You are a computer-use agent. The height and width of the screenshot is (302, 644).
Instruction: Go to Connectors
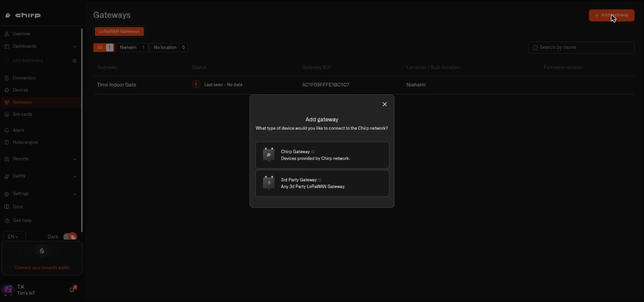[24, 78]
